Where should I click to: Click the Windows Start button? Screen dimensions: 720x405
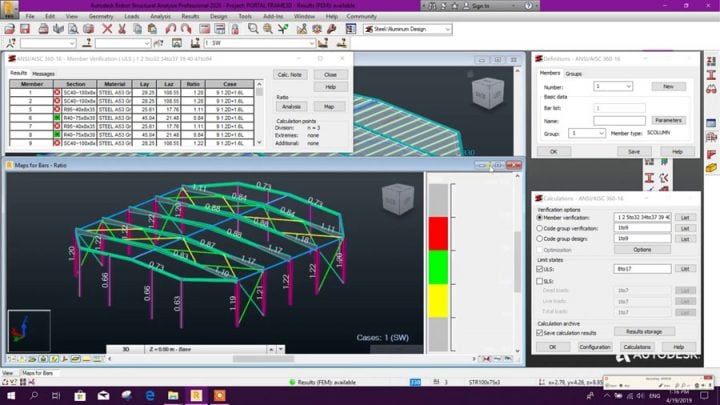(11, 395)
